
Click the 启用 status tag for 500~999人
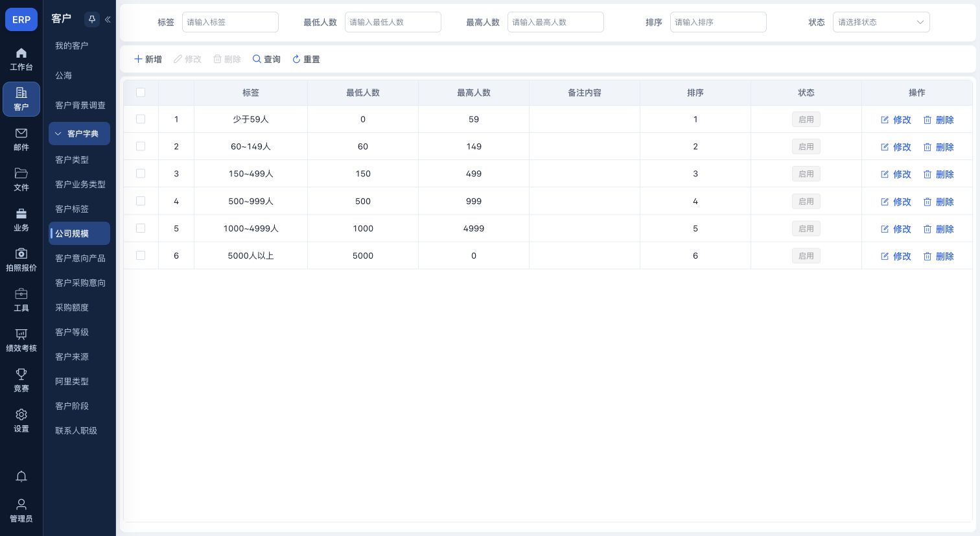click(x=806, y=202)
